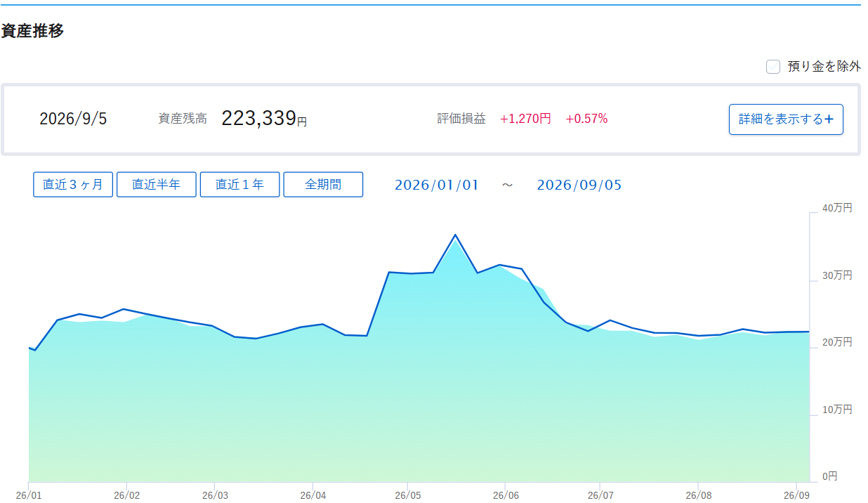Click the 資産残高 223,339円 value
This screenshot has height=503, width=868.
(264, 119)
